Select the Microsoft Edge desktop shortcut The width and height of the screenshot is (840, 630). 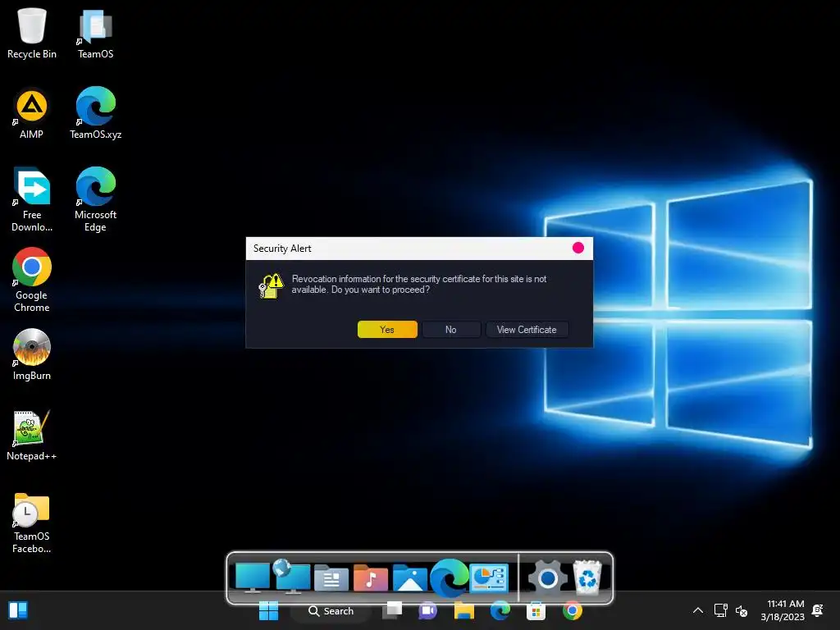click(x=95, y=199)
